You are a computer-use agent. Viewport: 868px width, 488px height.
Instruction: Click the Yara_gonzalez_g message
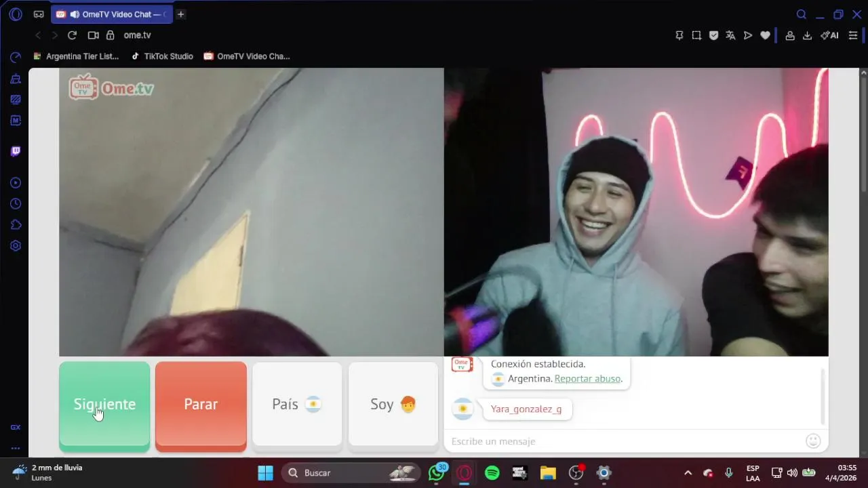coord(526,409)
